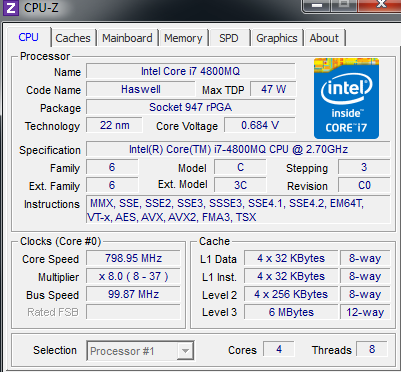The width and height of the screenshot is (401, 372).
Task: Click the CPU-Z app icon in title bar
Action: point(11,7)
